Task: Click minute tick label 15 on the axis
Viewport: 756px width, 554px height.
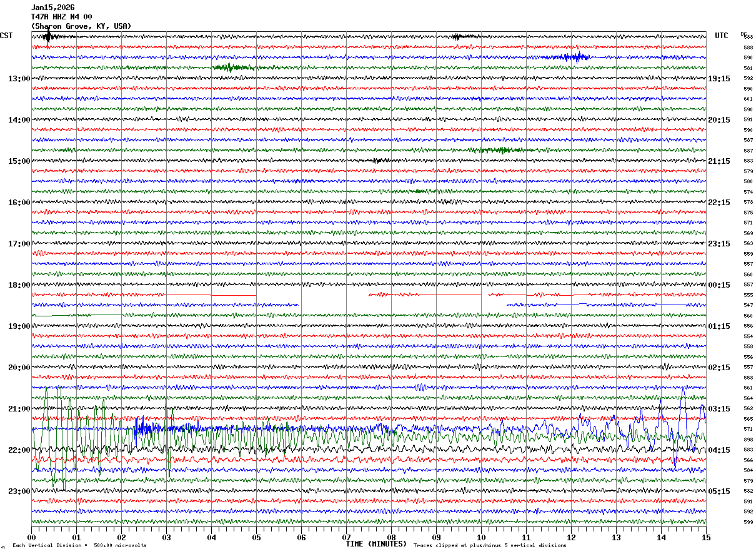Action: 706,537
